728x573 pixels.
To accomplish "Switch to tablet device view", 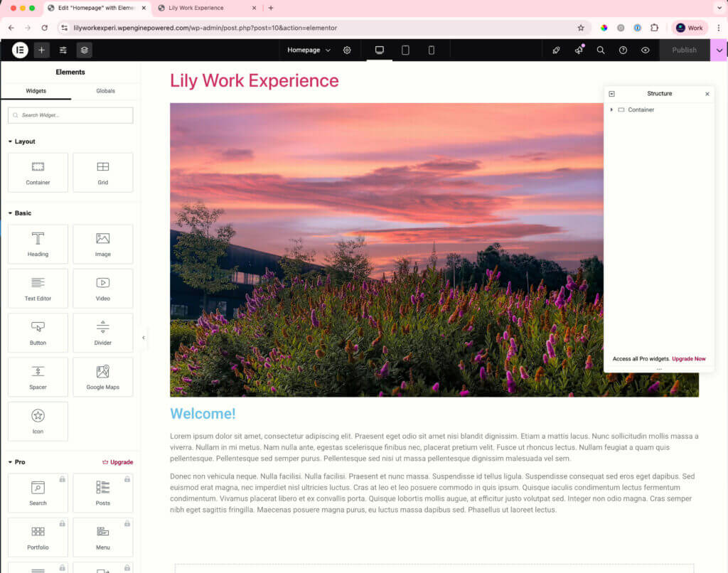I will (x=405, y=50).
